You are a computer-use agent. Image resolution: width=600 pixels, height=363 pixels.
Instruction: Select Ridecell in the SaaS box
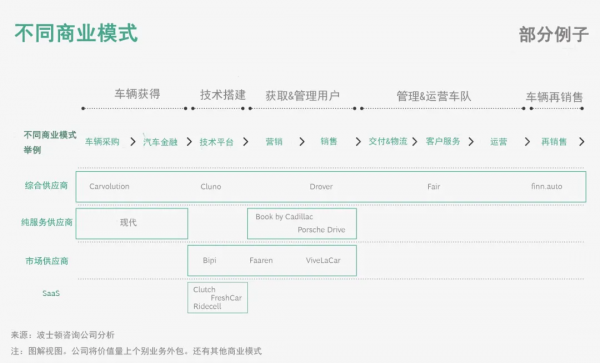(x=207, y=306)
